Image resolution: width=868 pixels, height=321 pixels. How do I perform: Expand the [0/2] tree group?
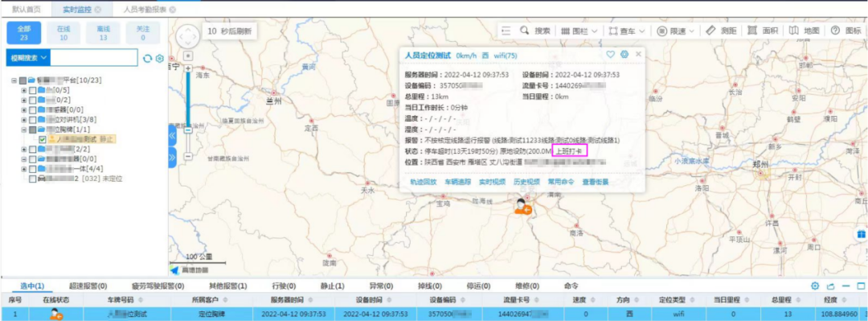[24, 100]
